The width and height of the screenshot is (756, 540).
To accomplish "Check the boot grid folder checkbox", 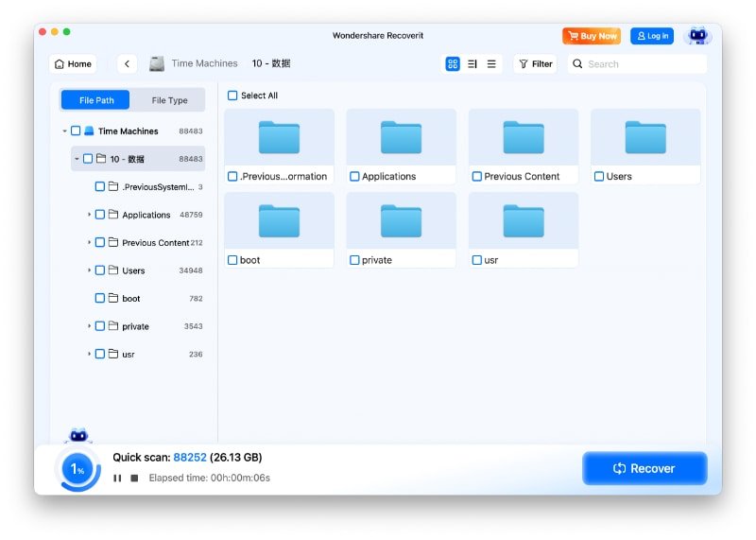I will point(232,260).
